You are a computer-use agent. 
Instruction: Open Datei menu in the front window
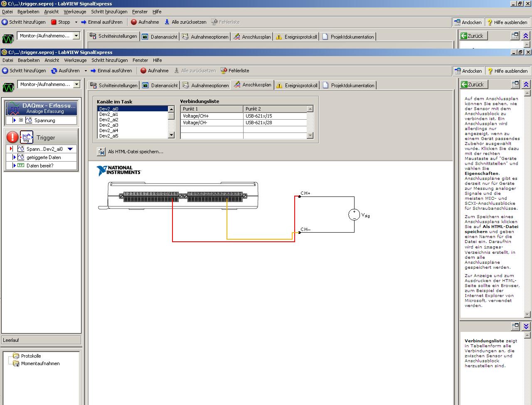click(8, 60)
